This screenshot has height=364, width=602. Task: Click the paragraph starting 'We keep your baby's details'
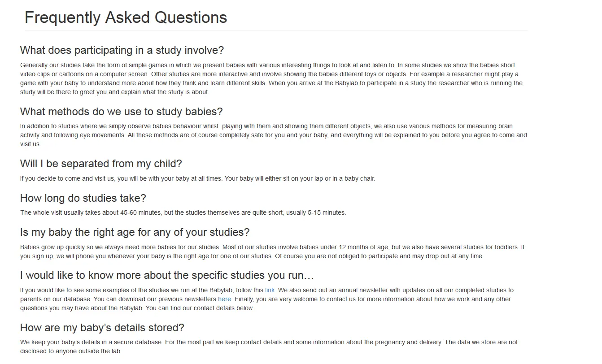point(269,347)
